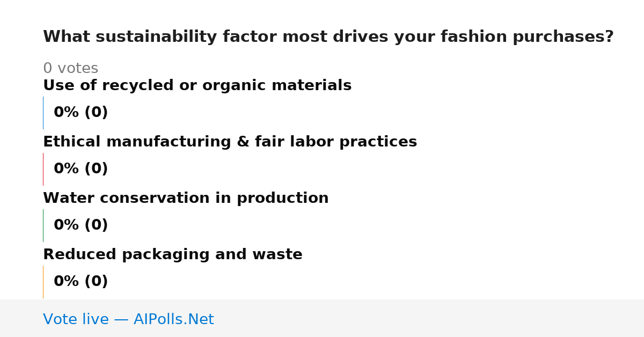Click the poll question about sustainability factor
Viewport: 644px width, 337px height.
tap(328, 37)
